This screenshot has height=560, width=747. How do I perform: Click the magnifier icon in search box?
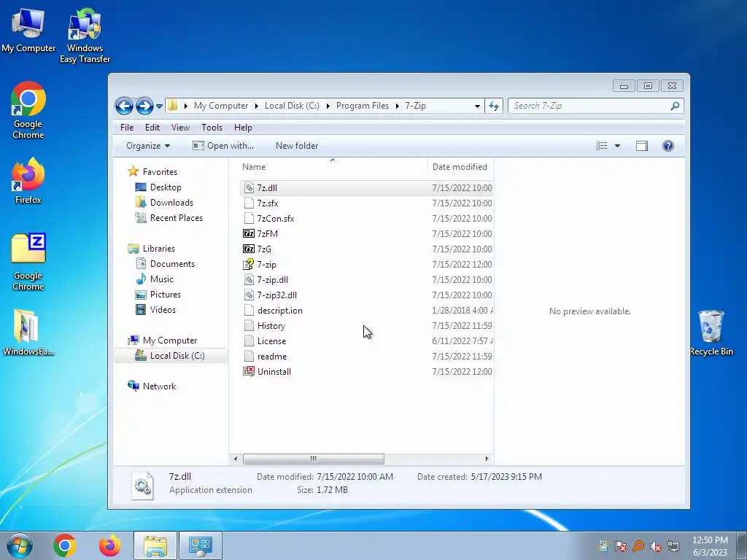[675, 106]
